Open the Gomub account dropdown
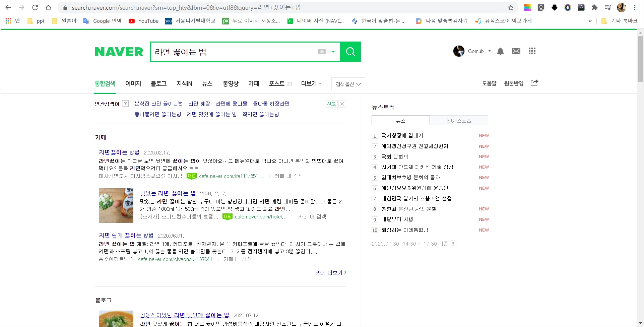Screen dimensions: 644x327 tap(479, 51)
